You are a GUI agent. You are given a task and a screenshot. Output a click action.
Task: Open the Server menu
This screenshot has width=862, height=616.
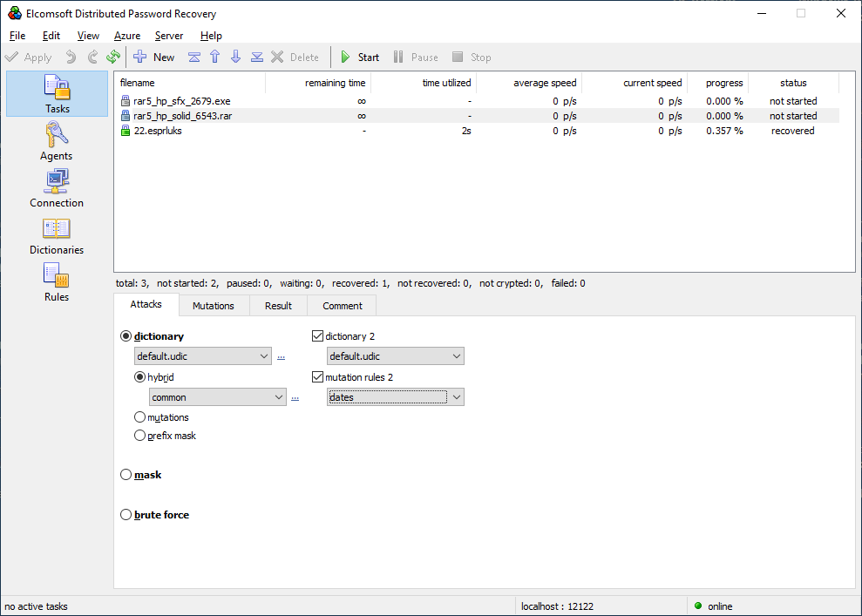click(169, 36)
